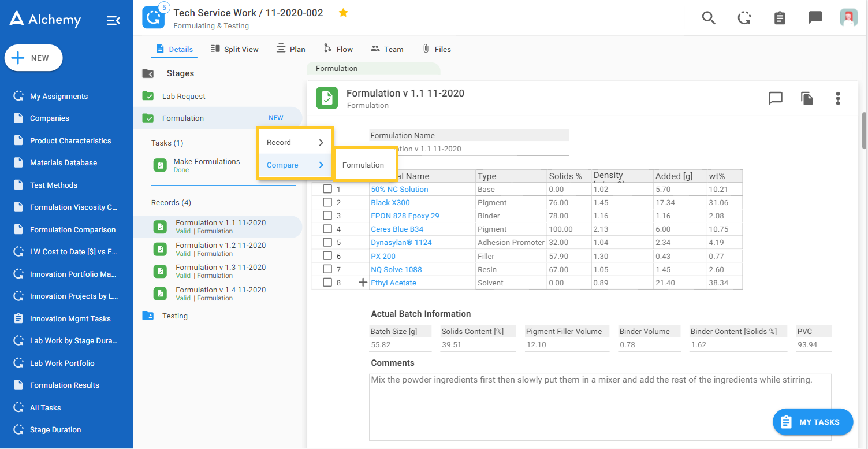Open the three-dot more options menu
This screenshot has height=449, width=868.
point(838,98)
